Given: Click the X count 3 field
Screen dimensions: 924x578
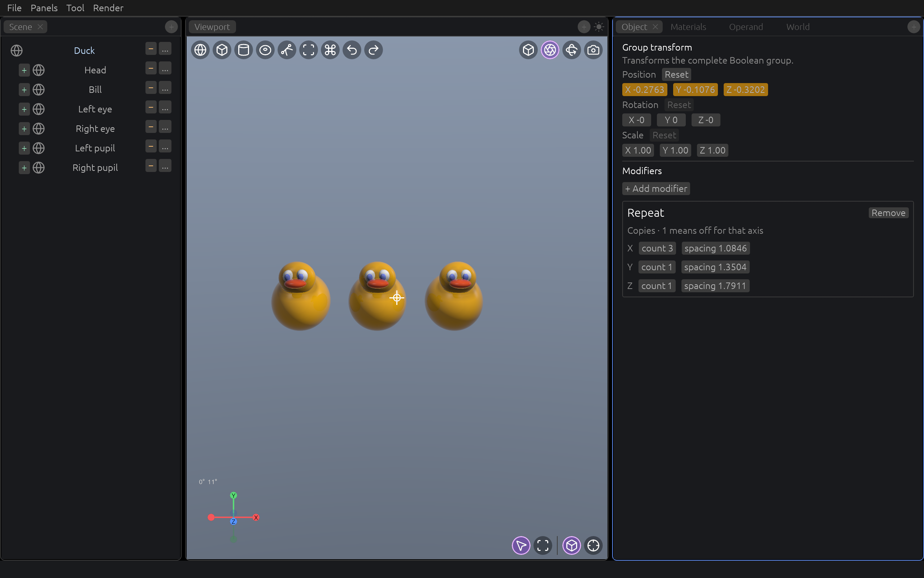Looking at the screenshot, I should [657, 249].
